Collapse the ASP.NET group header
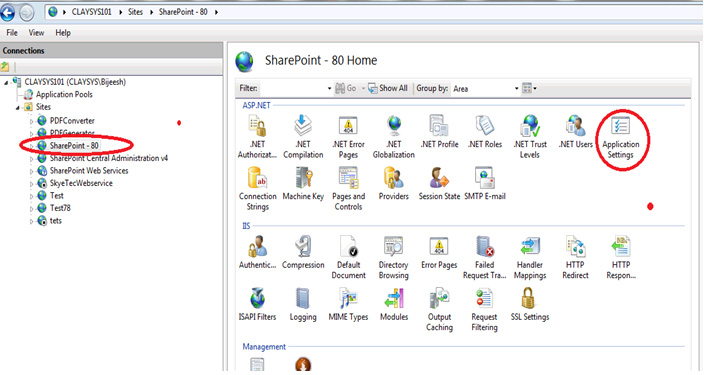The image size is (704, 375). [256, 106]
